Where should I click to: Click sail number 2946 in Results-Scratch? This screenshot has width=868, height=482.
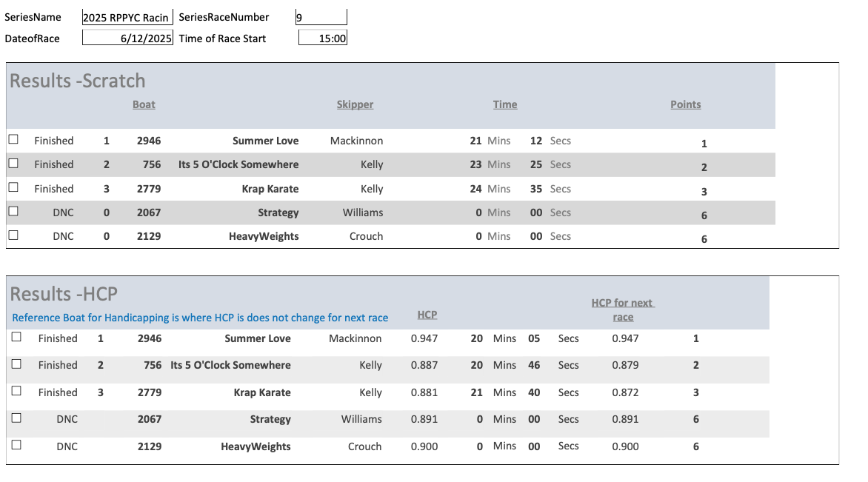[149, 141]
